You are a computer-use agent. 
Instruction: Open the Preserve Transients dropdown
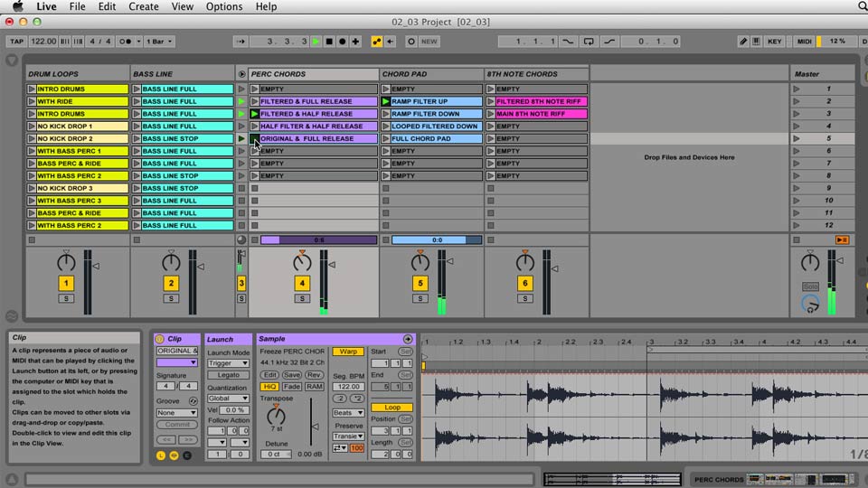[x=348, y=436]
